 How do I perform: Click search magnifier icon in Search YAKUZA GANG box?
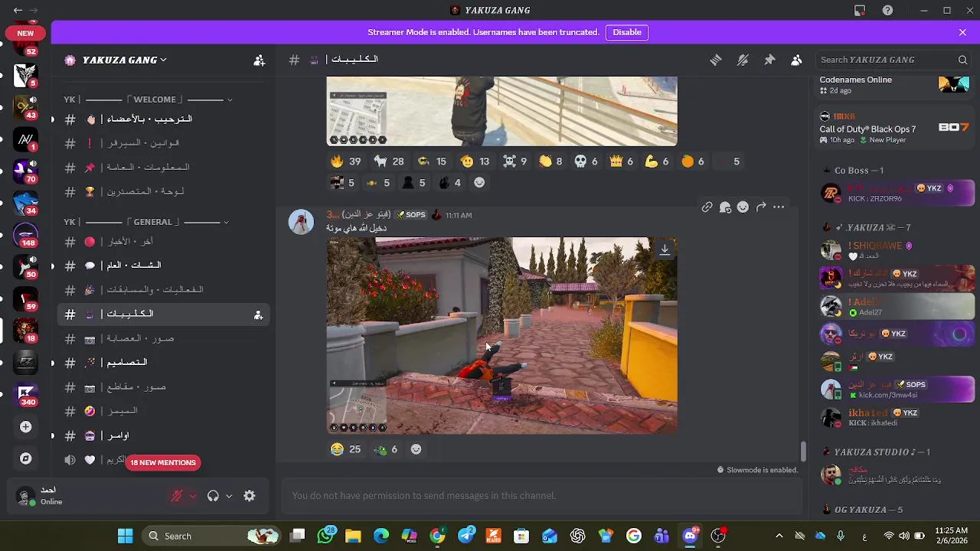962,60
